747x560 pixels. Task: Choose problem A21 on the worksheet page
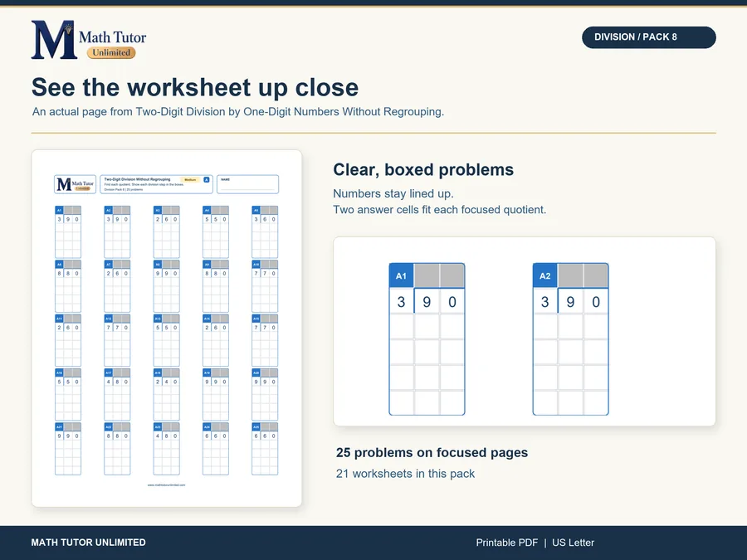click(68, 449)
